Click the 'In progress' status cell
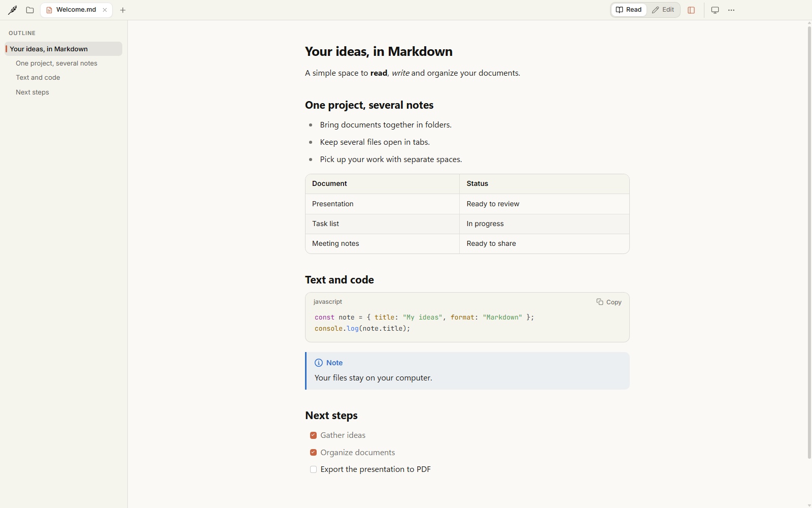 [544, 224]
